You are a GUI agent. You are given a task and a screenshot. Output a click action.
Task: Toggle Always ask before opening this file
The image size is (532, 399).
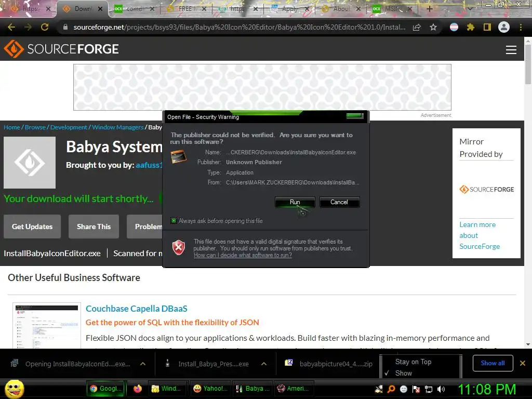174,221
